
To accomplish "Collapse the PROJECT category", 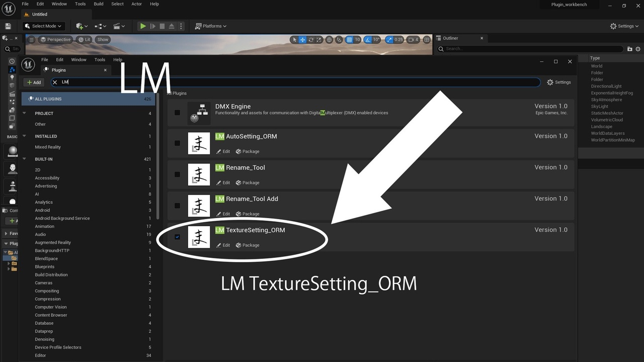I will [24, 113].
